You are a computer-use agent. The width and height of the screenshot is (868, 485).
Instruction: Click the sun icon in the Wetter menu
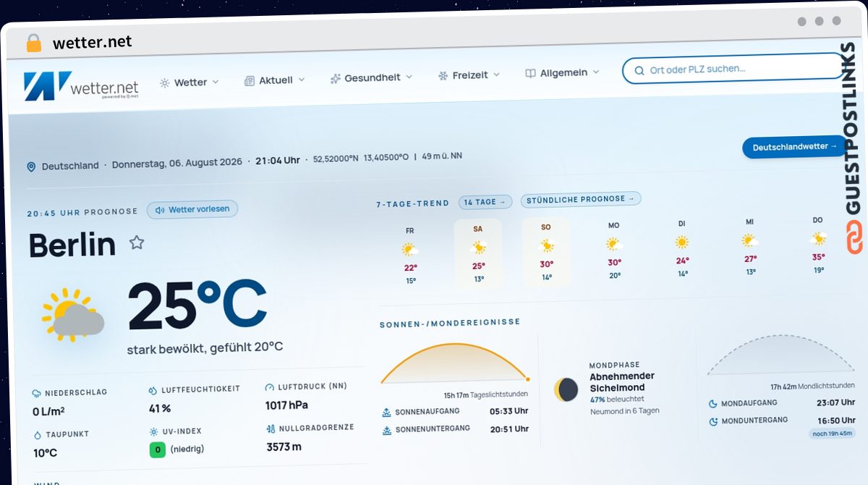pos(165,83)
